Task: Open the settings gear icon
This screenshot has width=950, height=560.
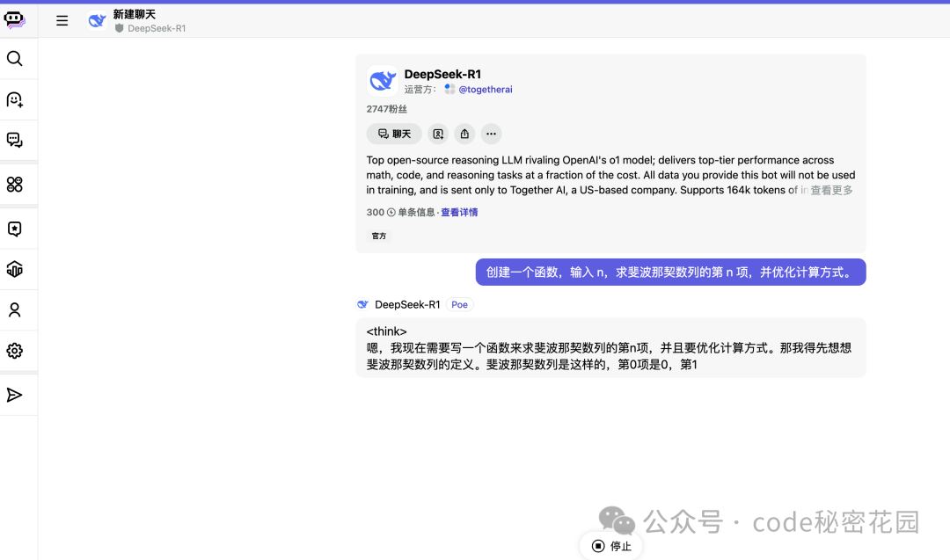Action: coord(15,351)
